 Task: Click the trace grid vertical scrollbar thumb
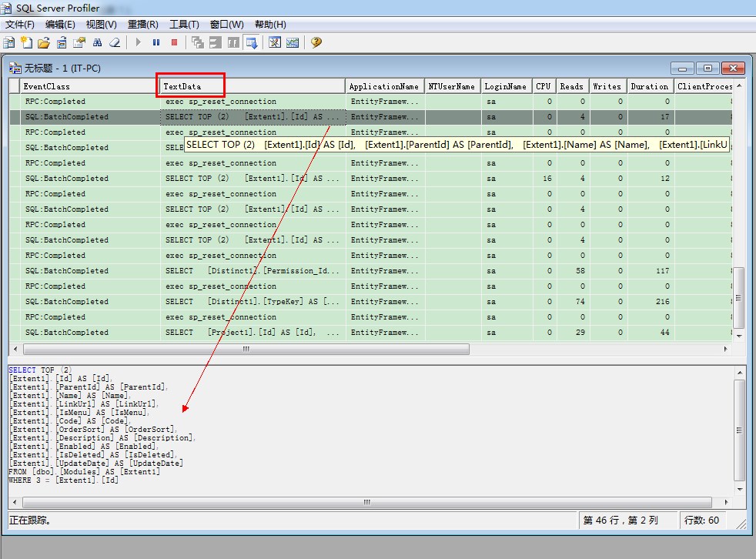coord(739,297)
